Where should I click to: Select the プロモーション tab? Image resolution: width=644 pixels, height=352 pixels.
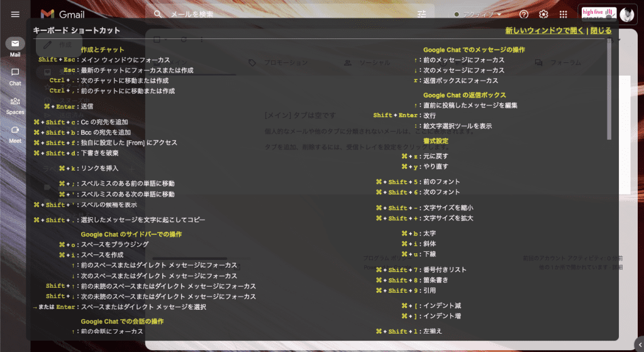click(278, 62)
